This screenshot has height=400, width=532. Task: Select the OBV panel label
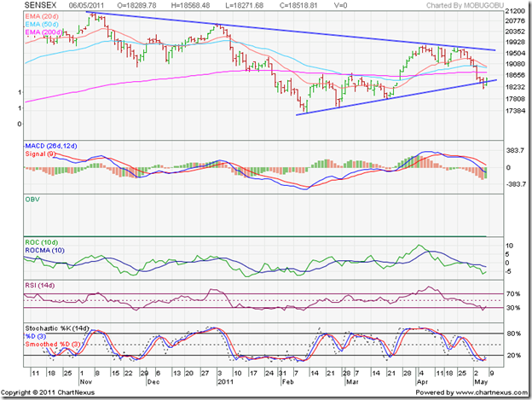click(34, 200)
